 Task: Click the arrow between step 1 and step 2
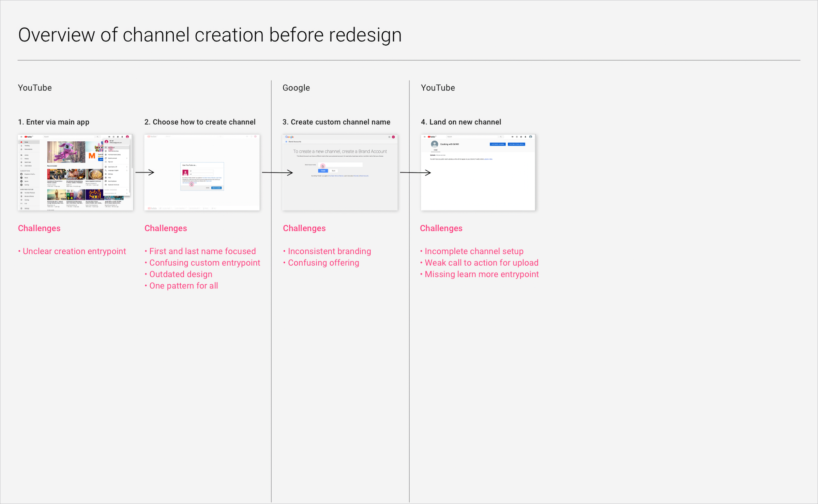tap(145, 172)
